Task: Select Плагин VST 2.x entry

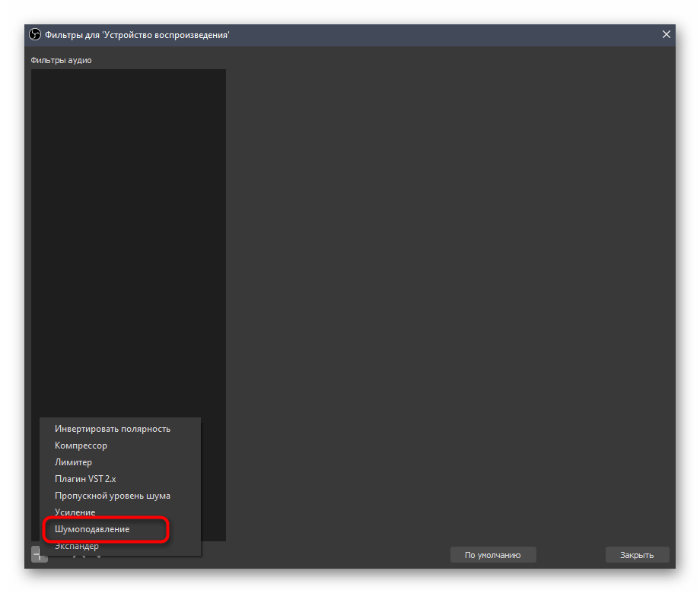Action: tap(85, 479)
